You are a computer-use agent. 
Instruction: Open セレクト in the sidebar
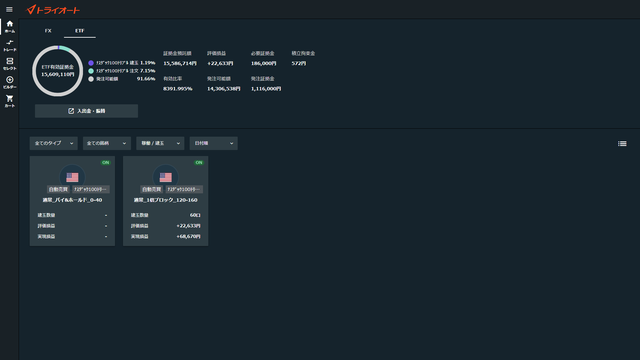(9, 64)
